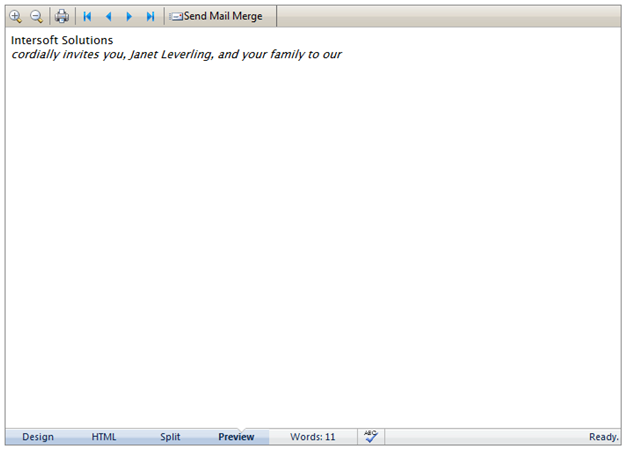Jump to the last mail merge record
The height and width of the screenshot is (451, 628).
point(150,16)
